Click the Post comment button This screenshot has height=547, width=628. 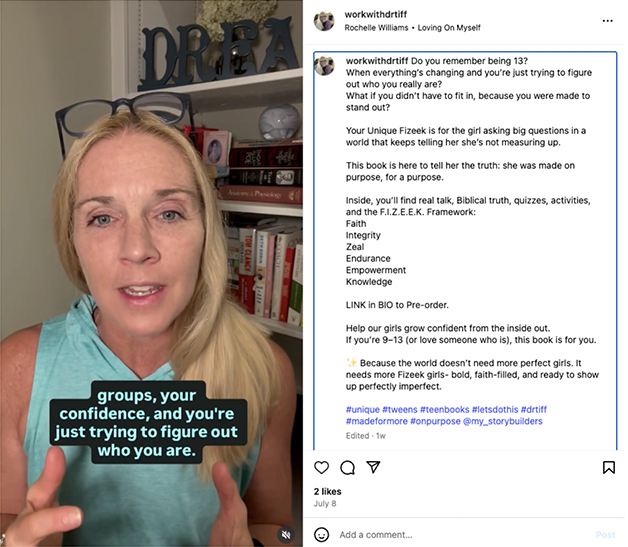pos(605,535)
